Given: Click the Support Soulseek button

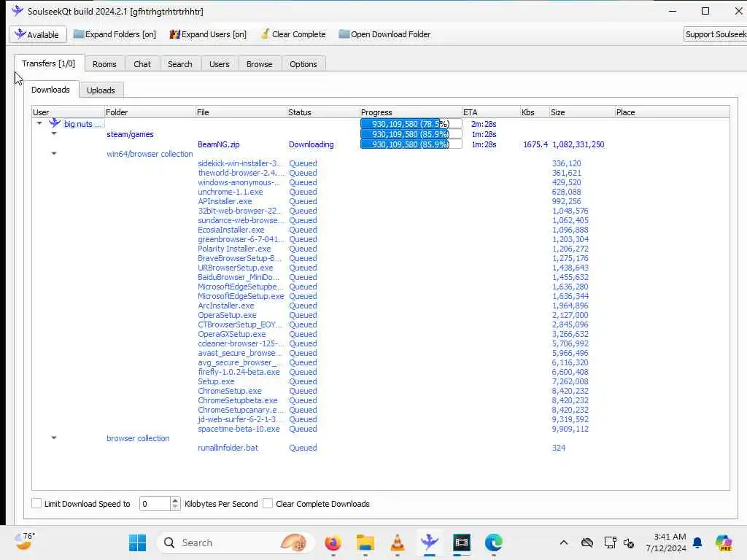Looking at the screenshot, I should click(715, 34).
